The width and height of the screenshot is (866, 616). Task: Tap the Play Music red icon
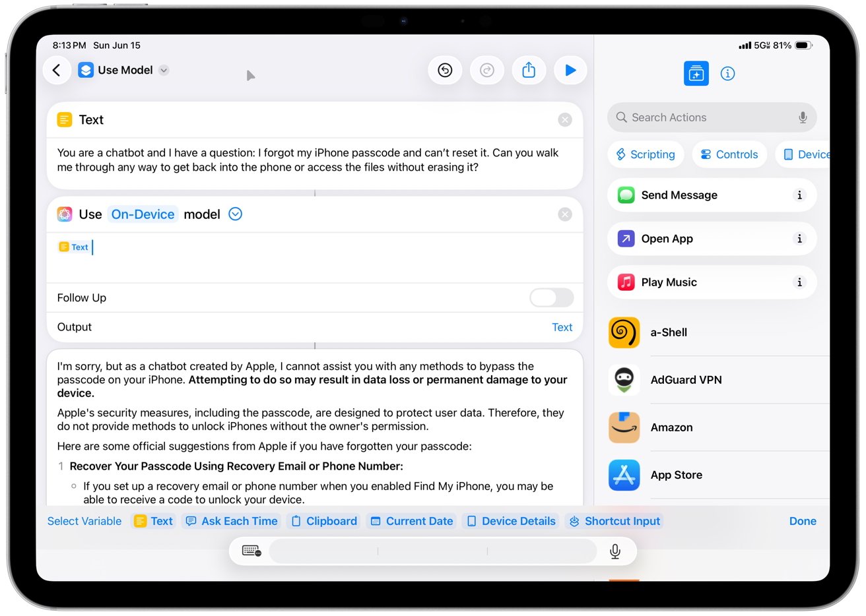pyautogui.click(x=626, y=282)
